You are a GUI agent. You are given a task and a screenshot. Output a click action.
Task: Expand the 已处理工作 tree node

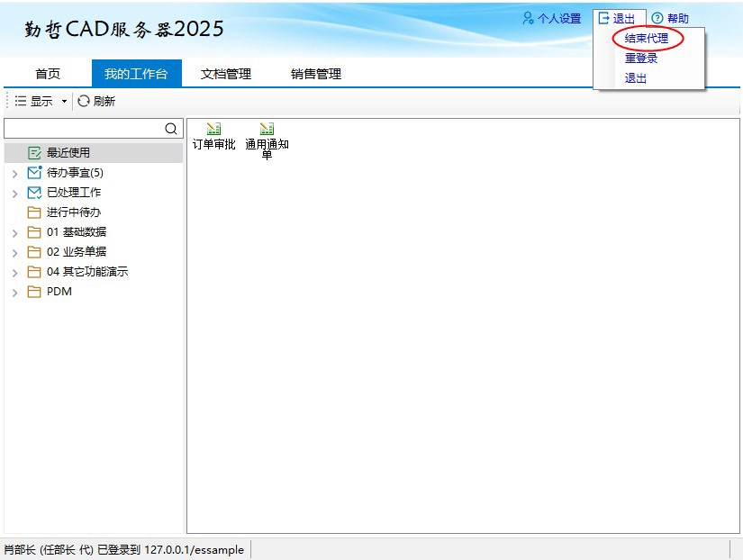[x=14, y=193]
